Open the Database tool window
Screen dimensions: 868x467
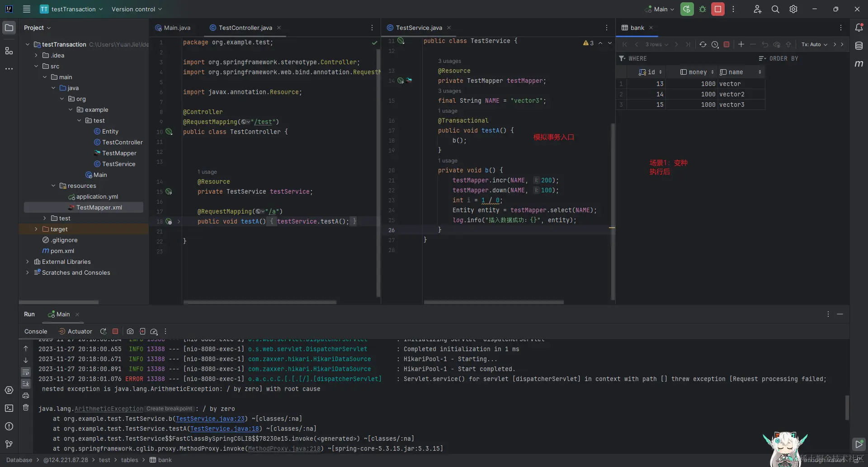point(859,46)
